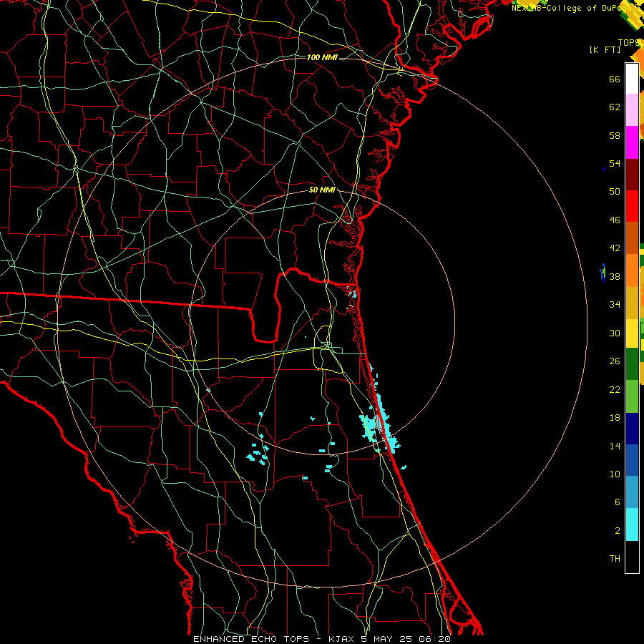Select the dark red (maroon) legend swatch
This screenshot has height=644, width=644.
point(632,175)
